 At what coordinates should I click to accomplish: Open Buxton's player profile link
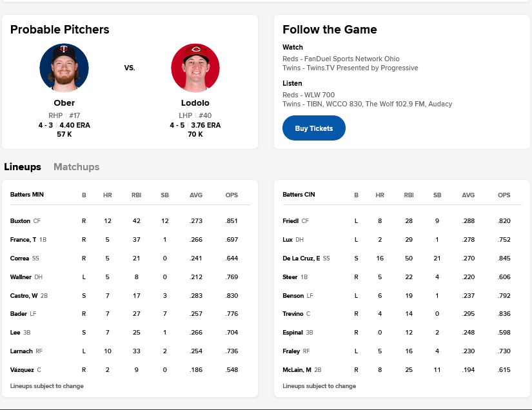(20, 221)
